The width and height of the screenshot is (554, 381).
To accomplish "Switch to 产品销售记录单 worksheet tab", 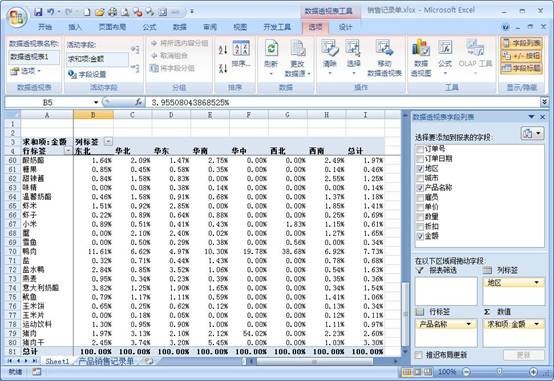I will [106, 361].
